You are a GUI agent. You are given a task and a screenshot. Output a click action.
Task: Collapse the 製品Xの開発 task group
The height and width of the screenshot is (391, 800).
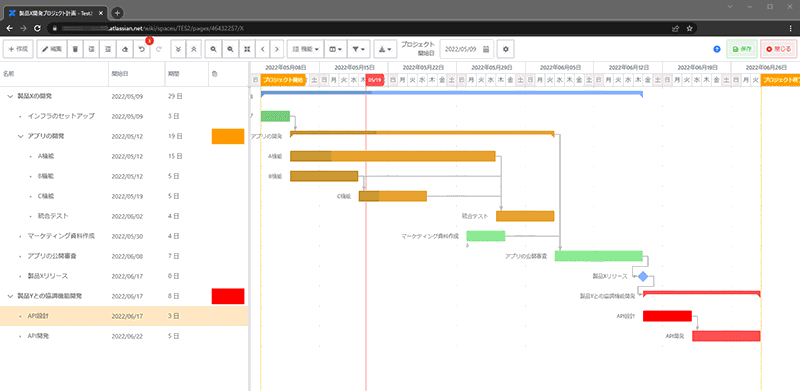pyautogui.click(x=10, y=96)
